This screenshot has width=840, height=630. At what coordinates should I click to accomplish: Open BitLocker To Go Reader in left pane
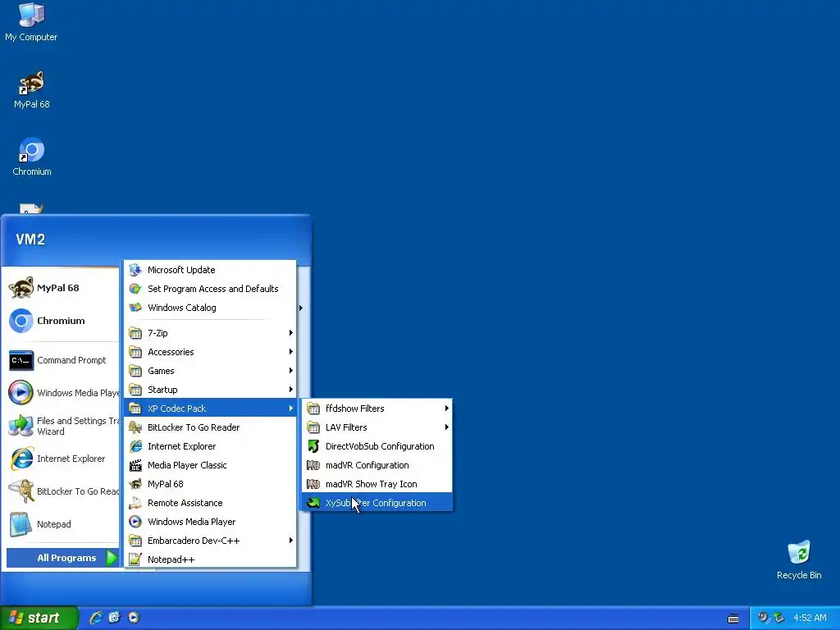coord(63,491)
